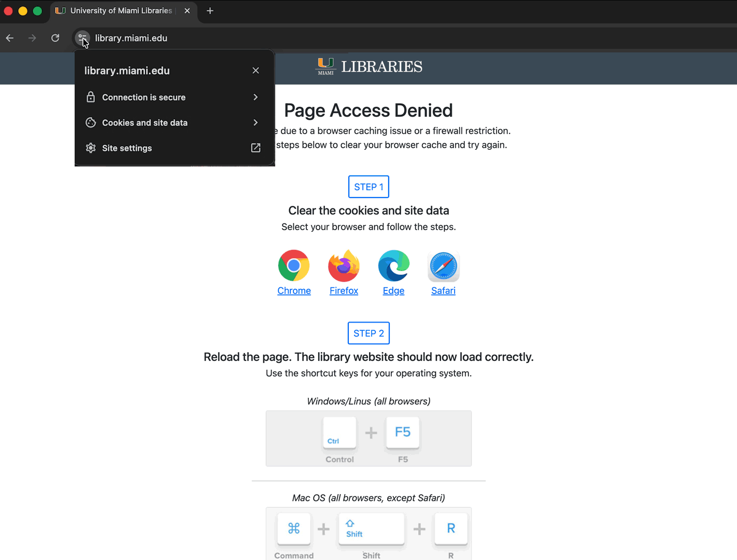Click 'Windows/Linus (all browsers)' caption

(x=368, y=401)
